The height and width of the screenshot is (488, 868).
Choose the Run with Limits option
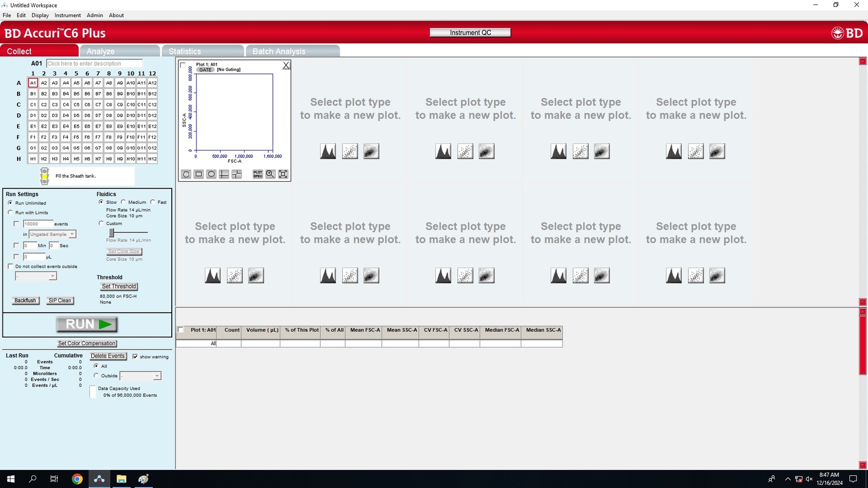point(11,213)
